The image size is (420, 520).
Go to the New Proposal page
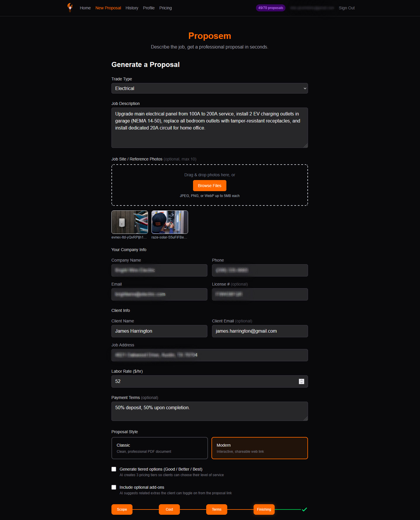pyautogui.click(x=108, y=8)
